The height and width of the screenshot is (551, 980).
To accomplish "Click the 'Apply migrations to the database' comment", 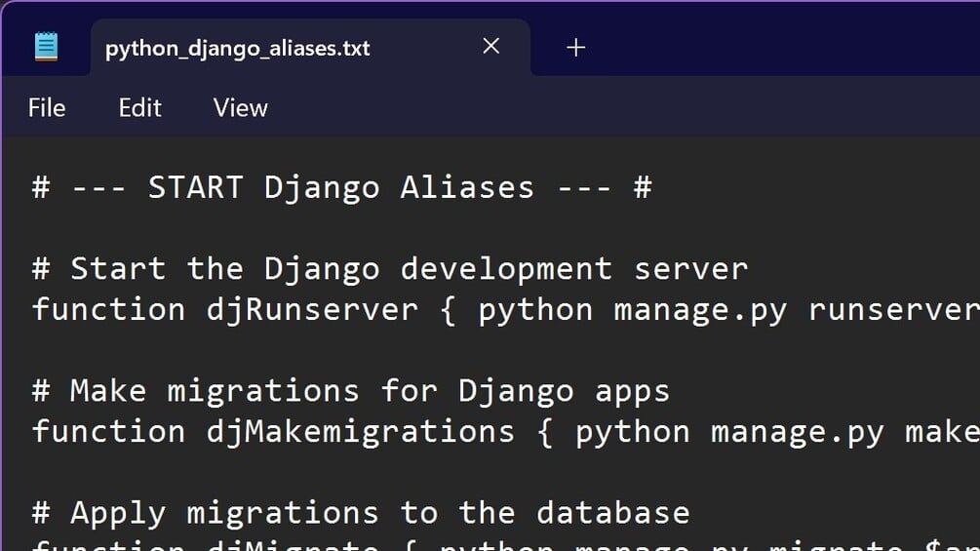I will (361, 514).
